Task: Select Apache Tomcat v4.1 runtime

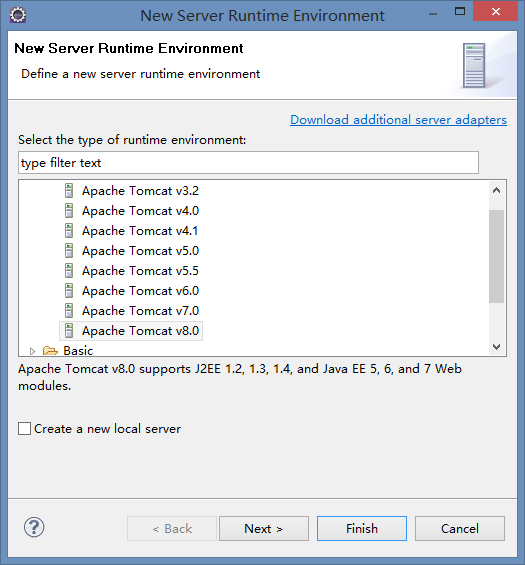Action: click(140, 231)
